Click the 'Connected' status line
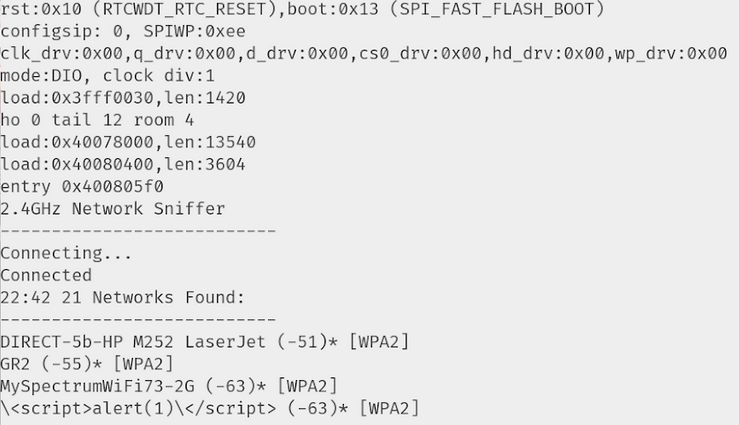 tap(46, 275)
